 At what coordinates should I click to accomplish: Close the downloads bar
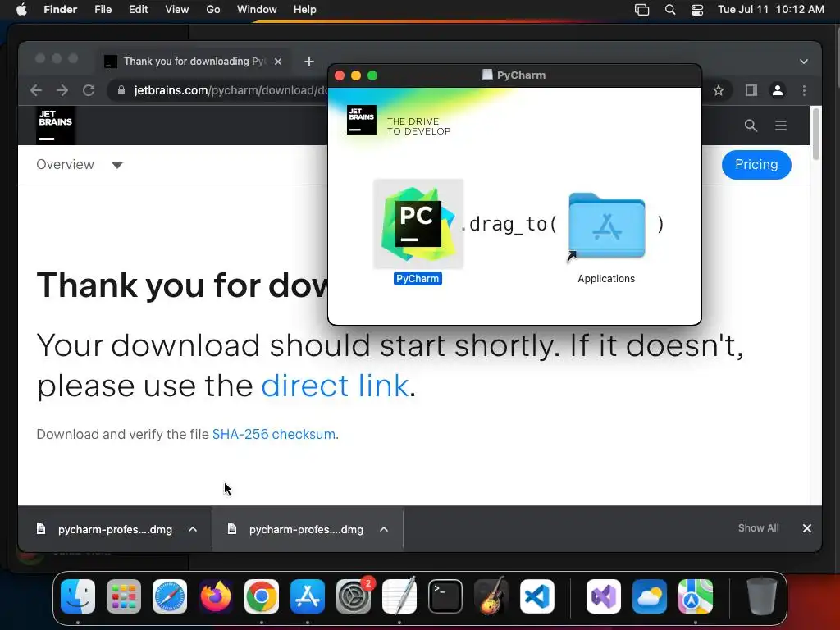[807, 528]
